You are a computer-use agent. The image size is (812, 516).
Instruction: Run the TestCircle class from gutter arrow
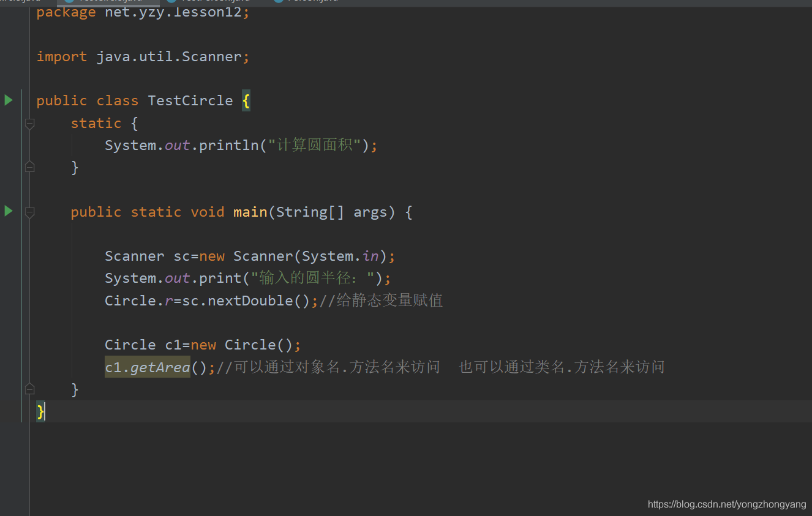tap(9, 100)
